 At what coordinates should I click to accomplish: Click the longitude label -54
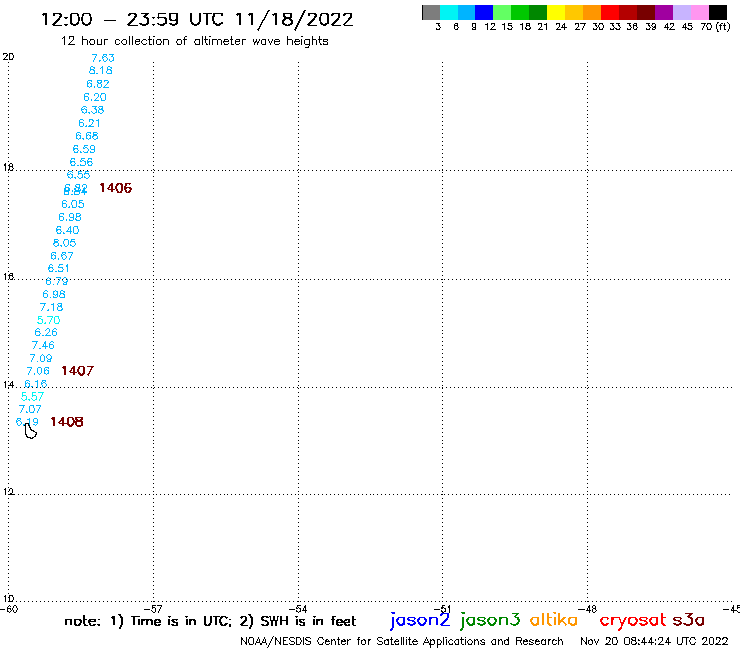click(x=298, y=609)
